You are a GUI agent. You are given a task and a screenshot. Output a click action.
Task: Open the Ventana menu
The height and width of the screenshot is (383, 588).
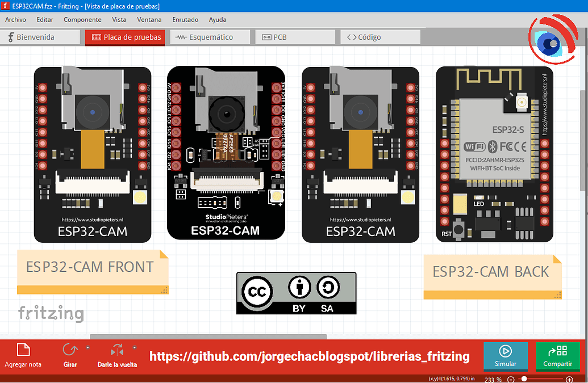pyautogui.click(x=149, y=19)
